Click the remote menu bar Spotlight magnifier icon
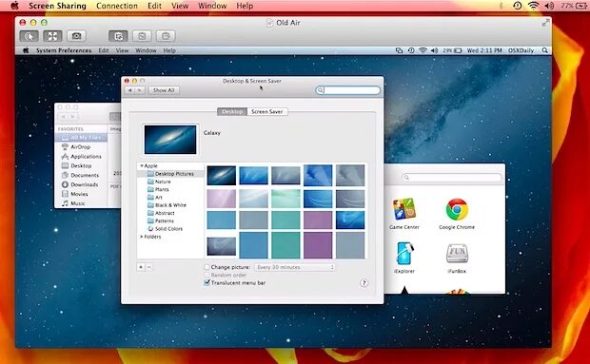This screenshot has width=590, height=364. pos(545,50)
